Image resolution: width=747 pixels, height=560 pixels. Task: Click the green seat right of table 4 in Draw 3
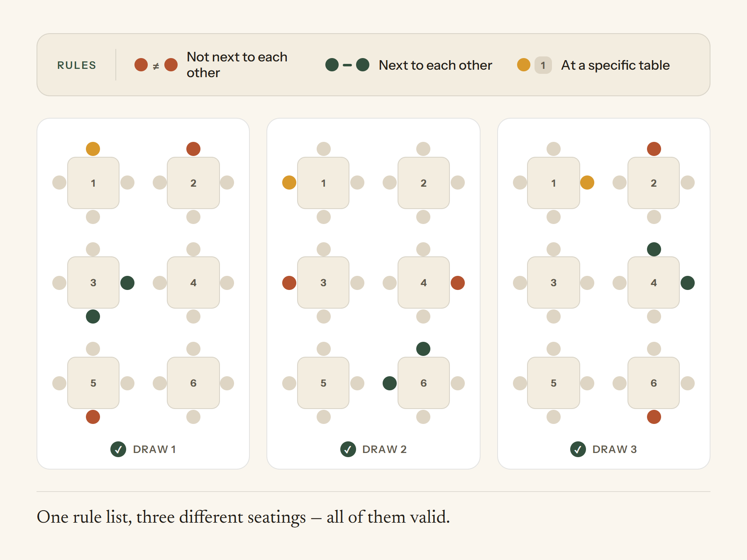688,283
